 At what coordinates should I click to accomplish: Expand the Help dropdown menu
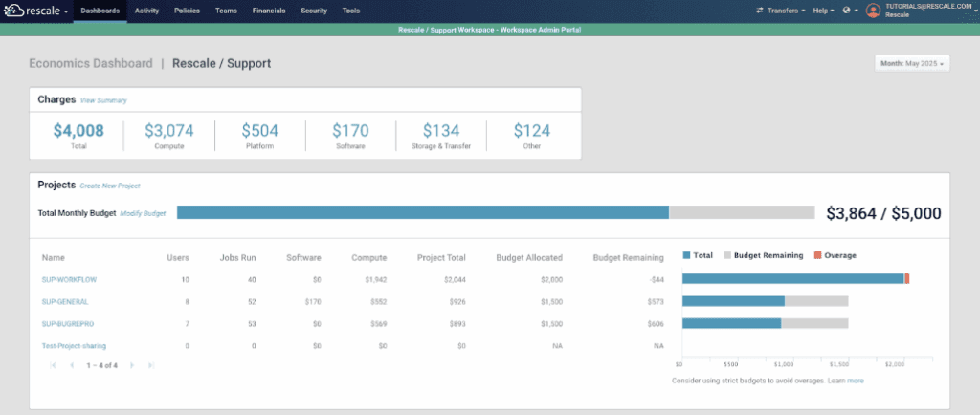point(822,11)
